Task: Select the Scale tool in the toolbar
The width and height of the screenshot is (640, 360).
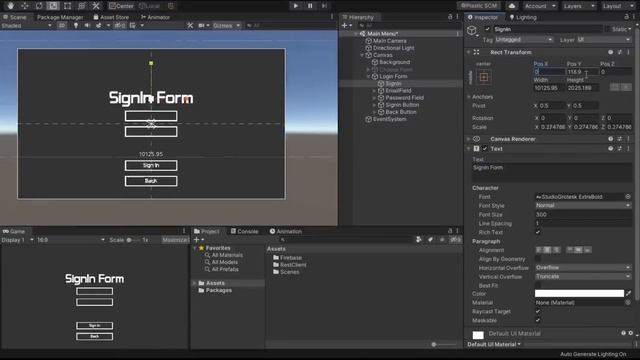Action: [53, 6]
